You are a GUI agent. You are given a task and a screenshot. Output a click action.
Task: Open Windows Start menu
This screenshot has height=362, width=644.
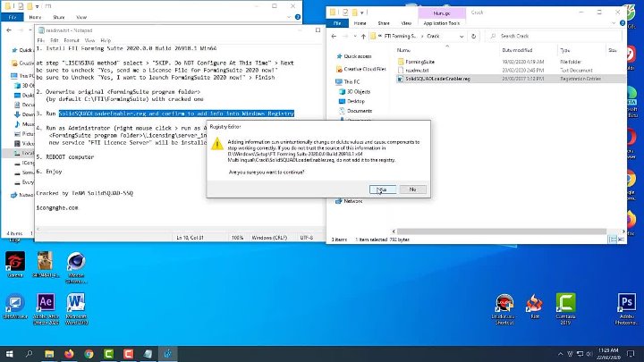(x=10, y=354)
